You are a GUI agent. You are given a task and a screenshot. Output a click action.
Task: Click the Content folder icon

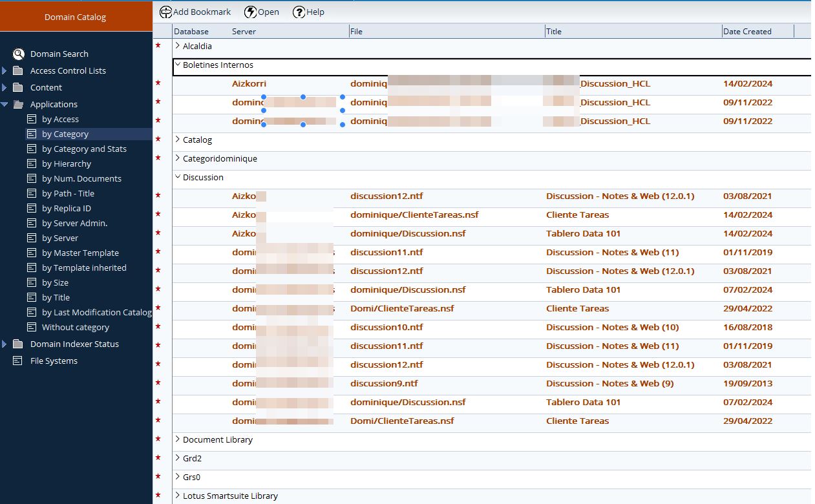coord(17,87)
